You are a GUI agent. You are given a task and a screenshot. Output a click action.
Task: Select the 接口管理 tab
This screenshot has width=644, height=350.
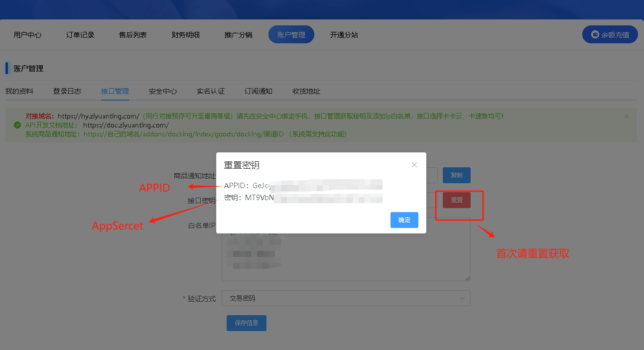[x=115, y=91]
